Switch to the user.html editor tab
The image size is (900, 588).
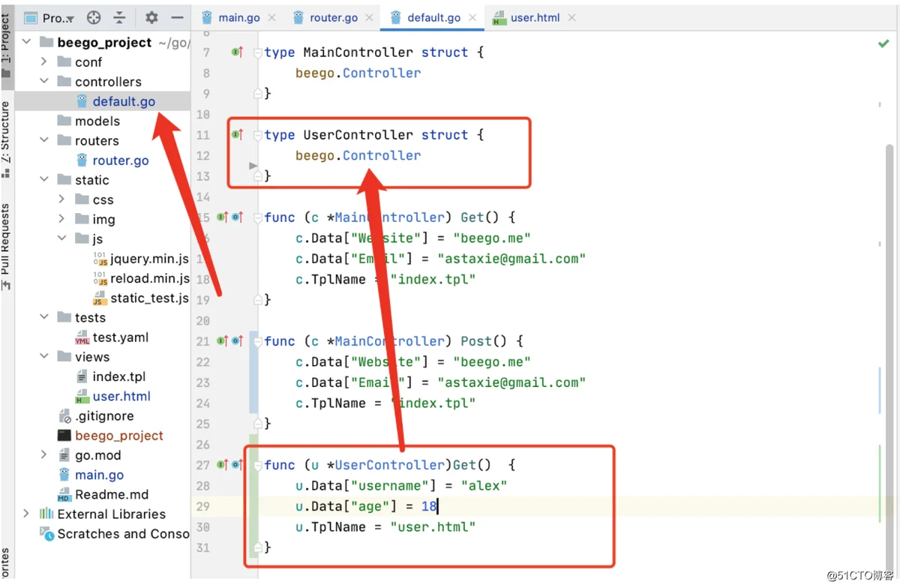535,17
